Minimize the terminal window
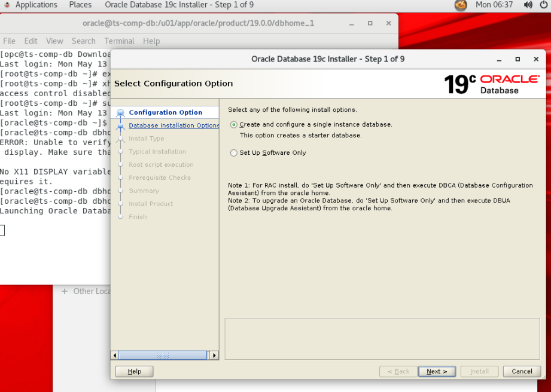Viewport: 551px width, 392px height. tap(351, 23)
